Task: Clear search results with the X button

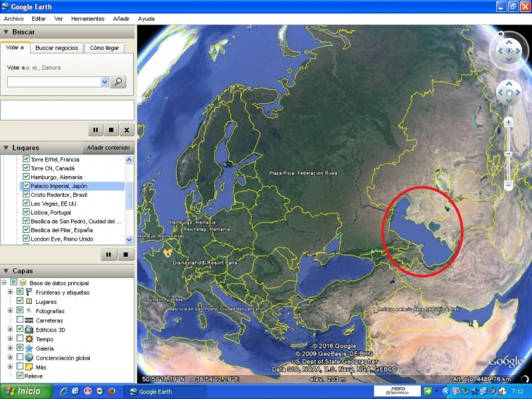Action: pos(126,130)
